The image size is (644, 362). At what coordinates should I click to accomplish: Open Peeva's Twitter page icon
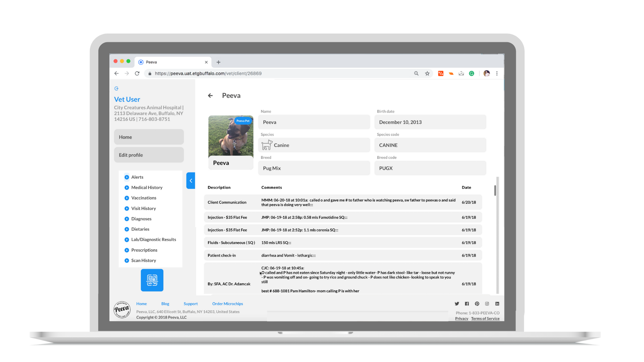point(457,304)
